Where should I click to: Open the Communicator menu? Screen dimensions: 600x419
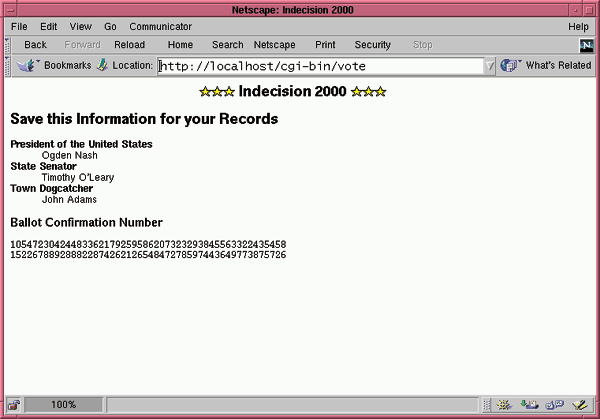[161, 26]
